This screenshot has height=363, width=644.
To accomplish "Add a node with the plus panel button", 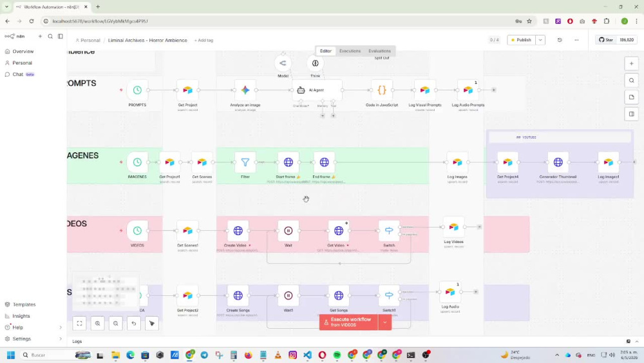I will point(631,64).
